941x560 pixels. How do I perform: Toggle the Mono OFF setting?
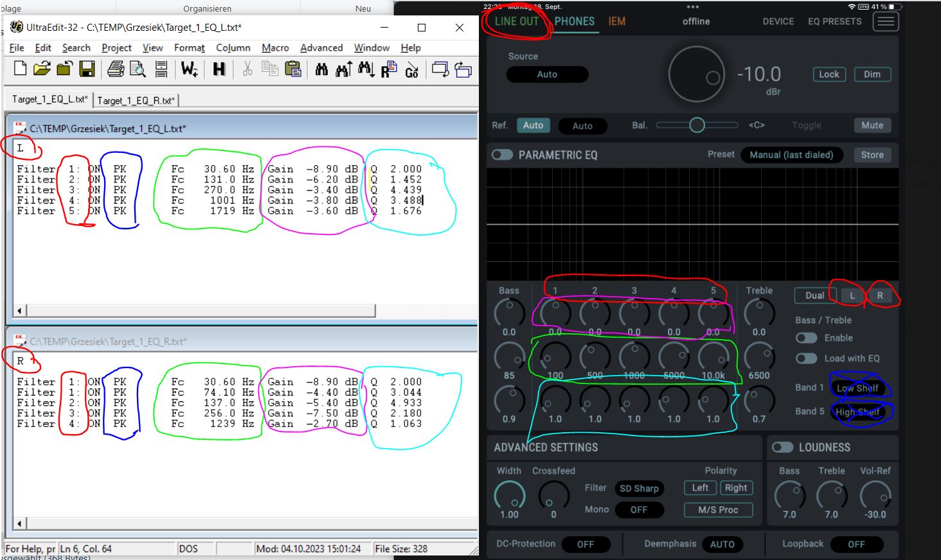639,509
